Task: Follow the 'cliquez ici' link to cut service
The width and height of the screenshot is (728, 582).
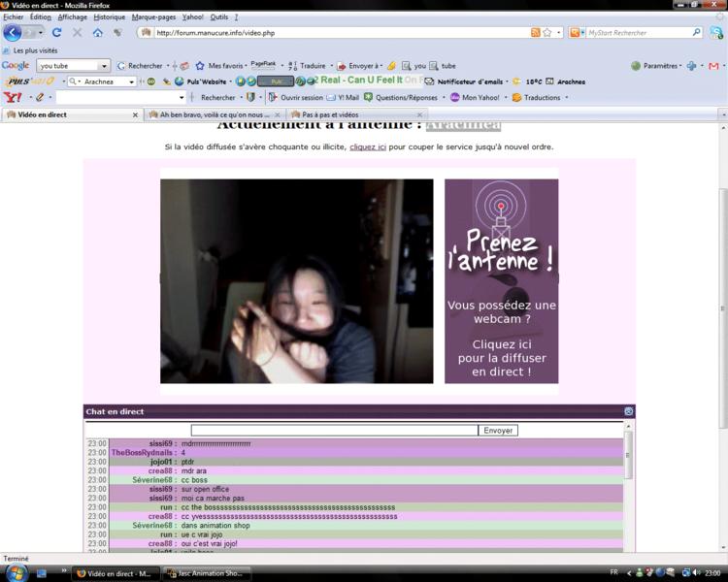Action: 368,146
